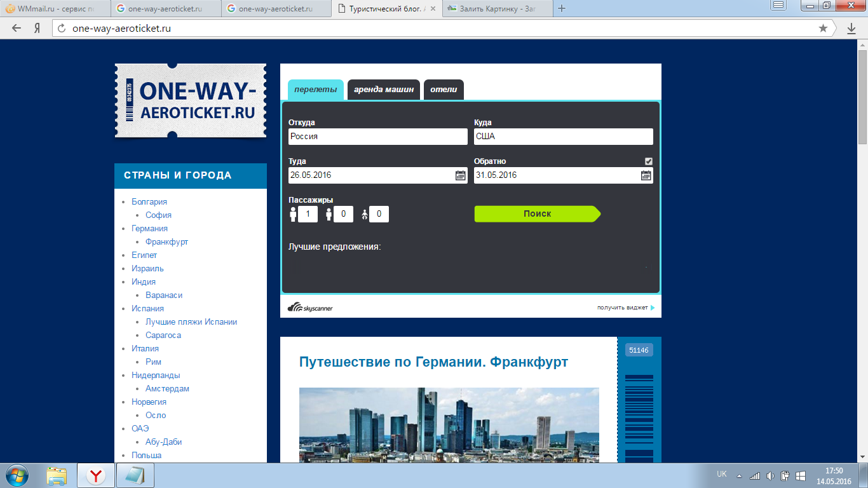Switch to the Залить Картинку tab
The image size is (868, 488).
tap(498, 9)
